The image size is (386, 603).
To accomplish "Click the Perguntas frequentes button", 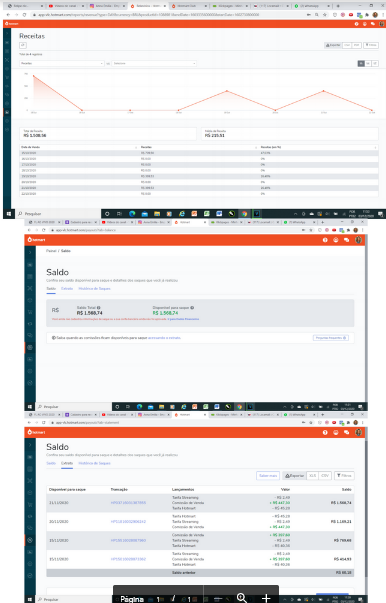I will pos(331,338).
